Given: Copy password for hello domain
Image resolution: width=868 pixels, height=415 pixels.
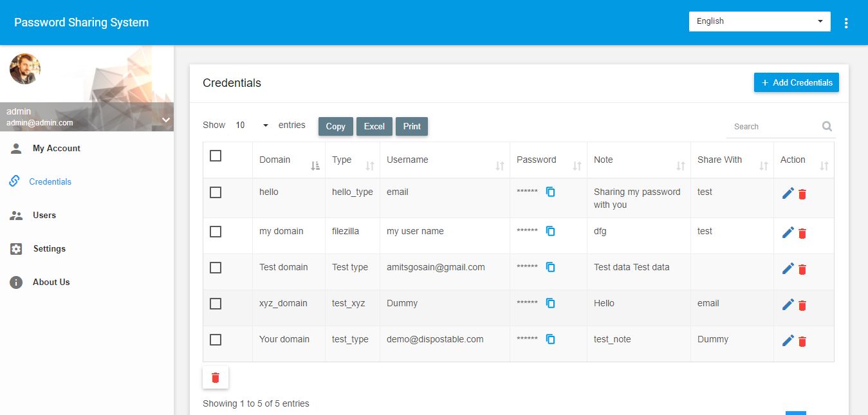Looking at the screenshot, I should click(551, 192).
